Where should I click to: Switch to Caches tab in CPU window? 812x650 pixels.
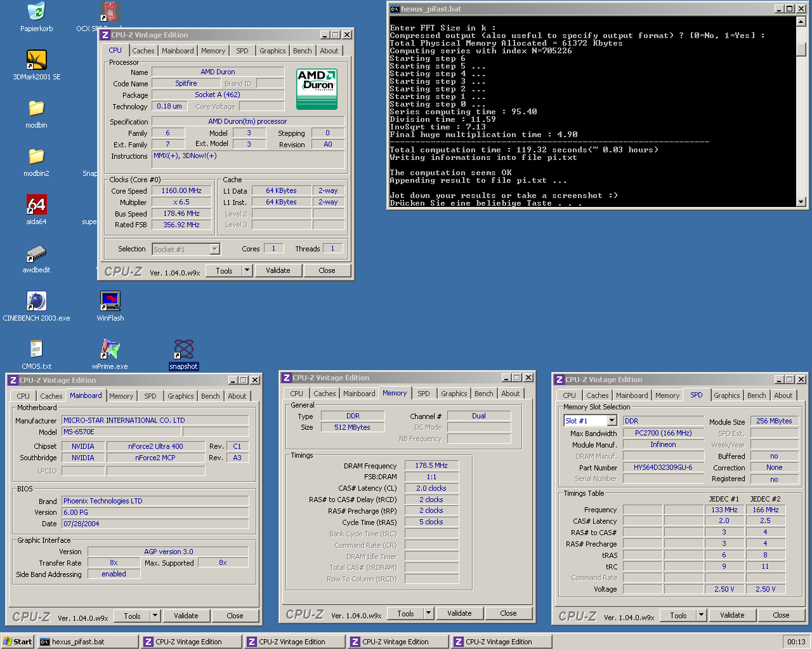coord(143,51)
